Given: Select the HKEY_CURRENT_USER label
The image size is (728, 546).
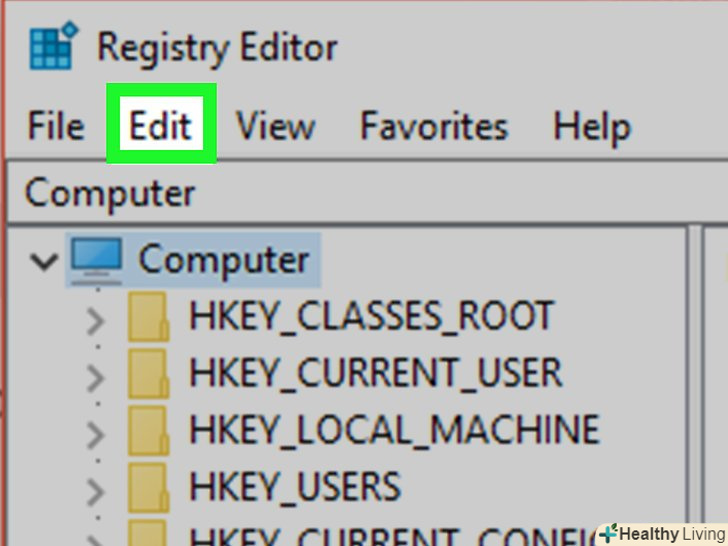Looking at the screenshot, I should pos(376,373).
